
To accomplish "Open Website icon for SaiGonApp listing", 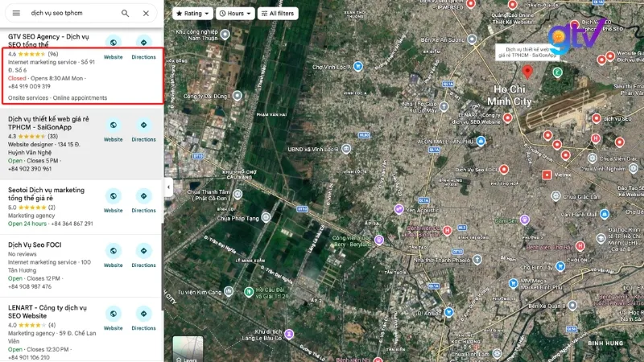I will 113,125.
